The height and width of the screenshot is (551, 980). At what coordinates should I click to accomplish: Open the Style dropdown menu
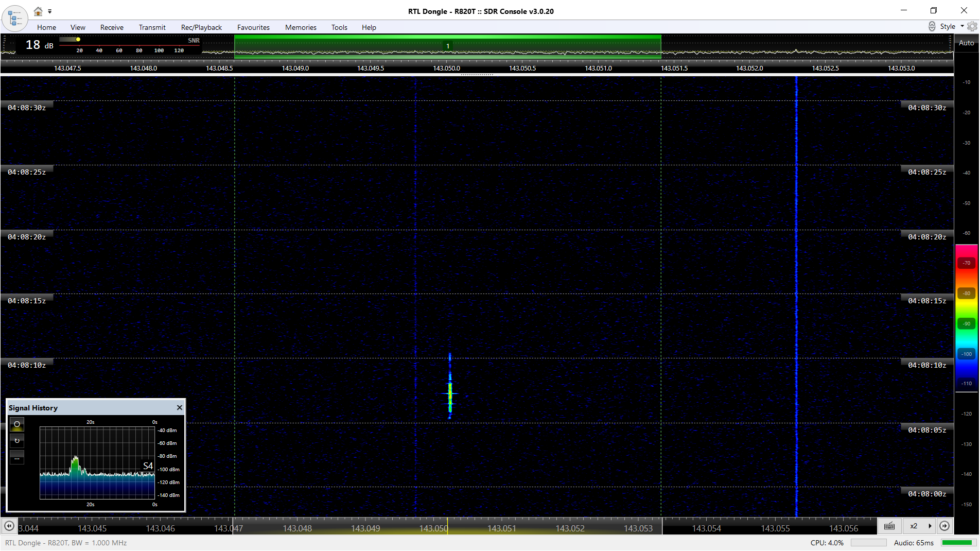tap(952, 26)
